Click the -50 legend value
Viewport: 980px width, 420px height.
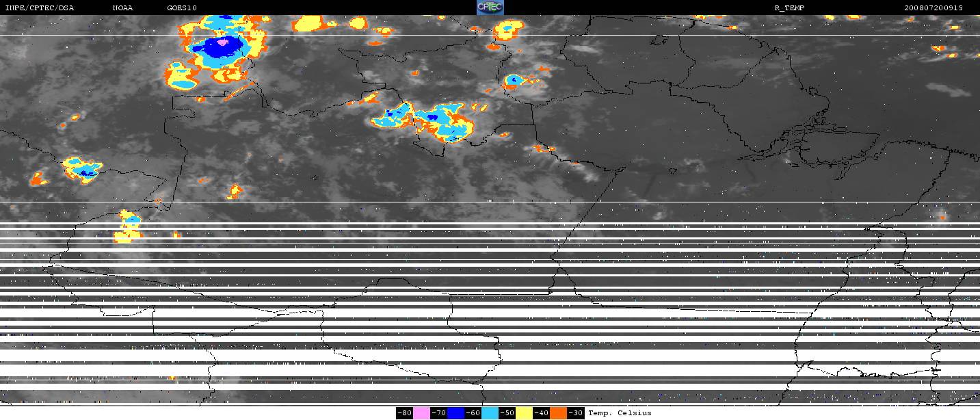[507, 413]
